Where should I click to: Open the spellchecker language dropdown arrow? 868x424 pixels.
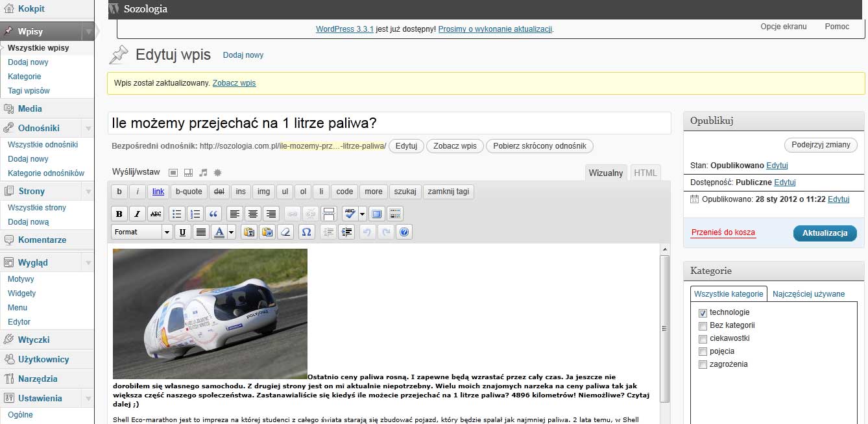362,214
